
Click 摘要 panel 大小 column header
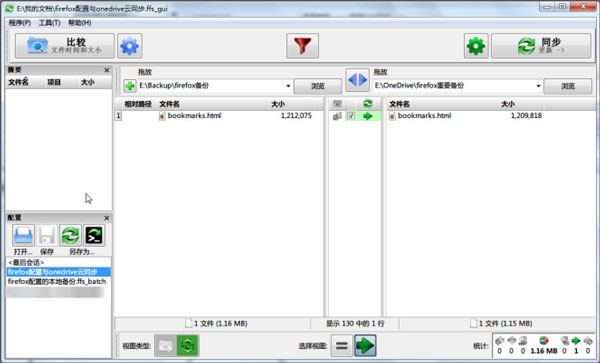88,82
